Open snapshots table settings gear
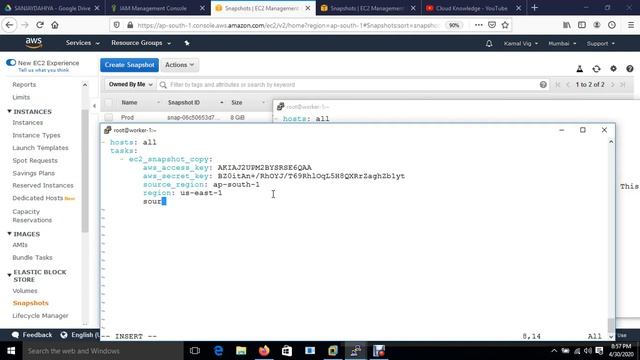The image size is (640, 360). click(x=613, y=69)
